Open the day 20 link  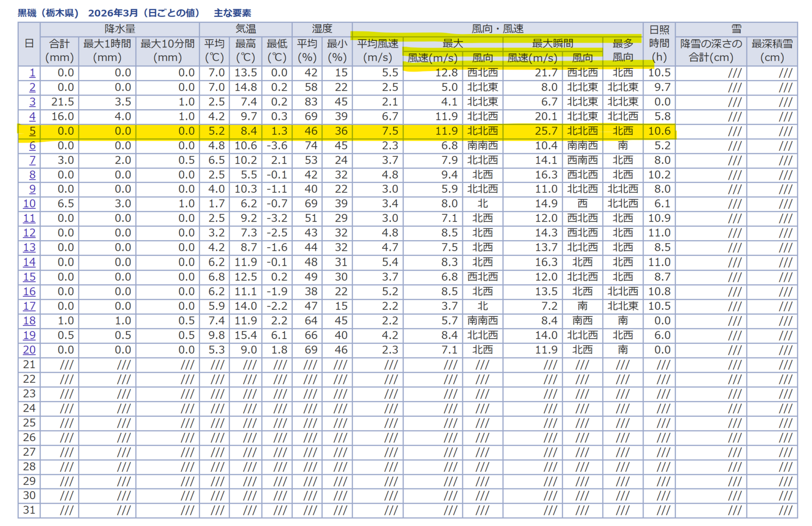[x=29, y=350]
